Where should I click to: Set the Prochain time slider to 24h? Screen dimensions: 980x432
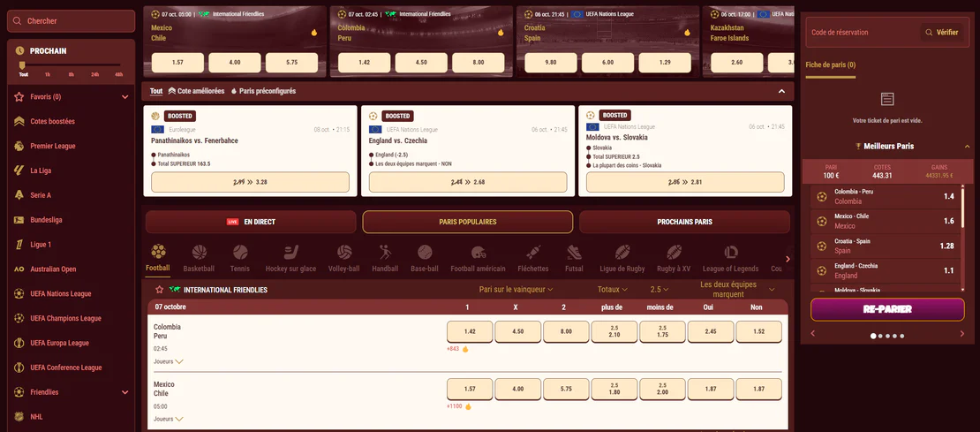[95, 74]
